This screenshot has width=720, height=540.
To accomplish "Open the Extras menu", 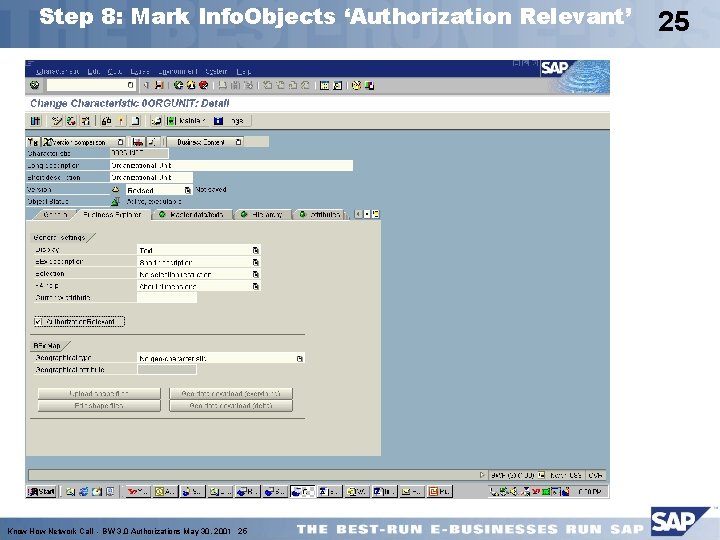I will [x=140, y=72].
